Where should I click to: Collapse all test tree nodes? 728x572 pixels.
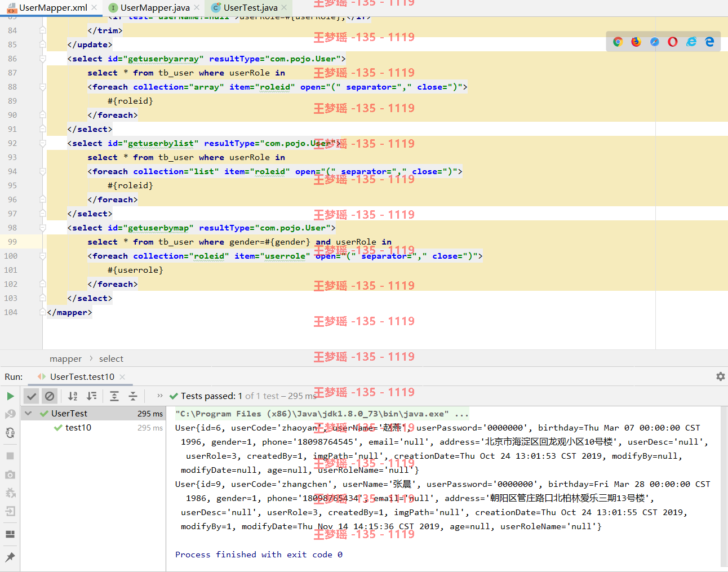point(133,396)
